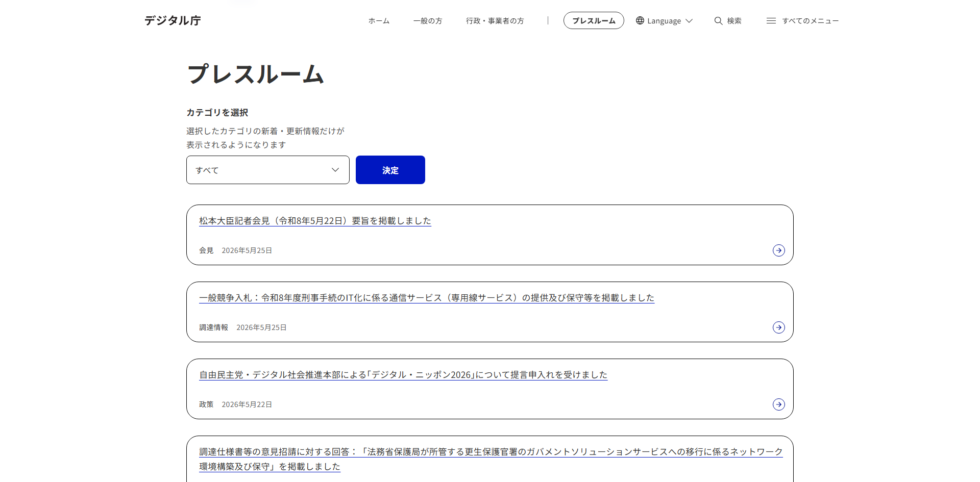This screenshot has width=980, height=482.
Task: Click the 調達情報 category label
Action: coord(213,327)
